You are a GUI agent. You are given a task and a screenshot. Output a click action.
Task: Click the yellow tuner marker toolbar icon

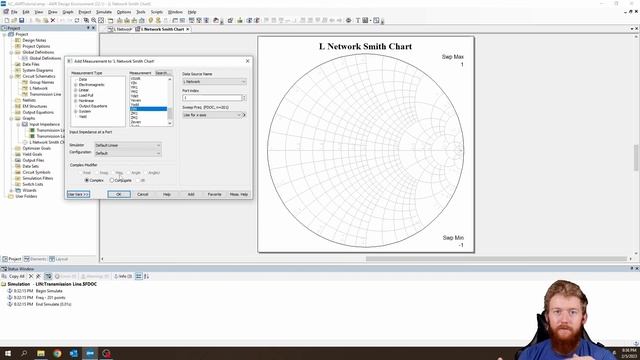tap(151, 20)
